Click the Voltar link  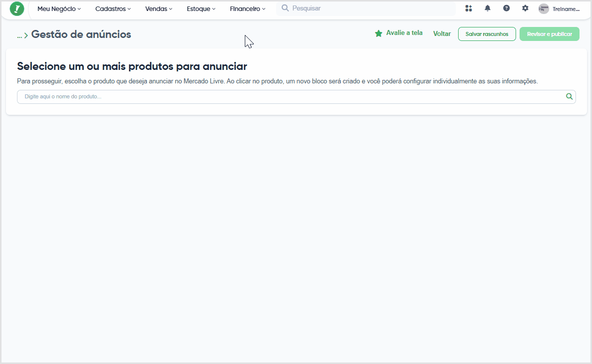click(442, 33)
